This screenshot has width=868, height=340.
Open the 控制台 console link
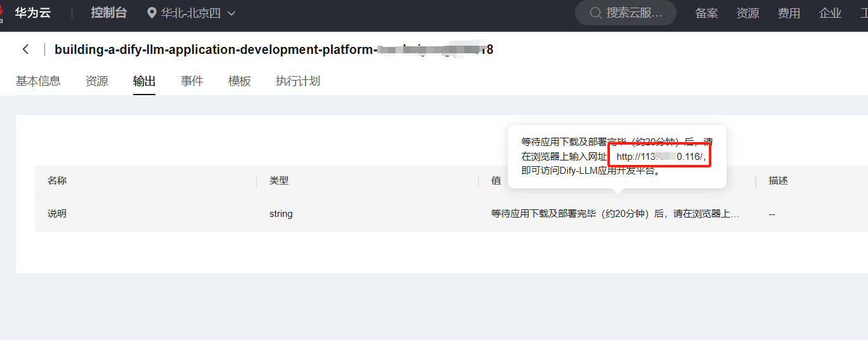(x=108, y=13)
